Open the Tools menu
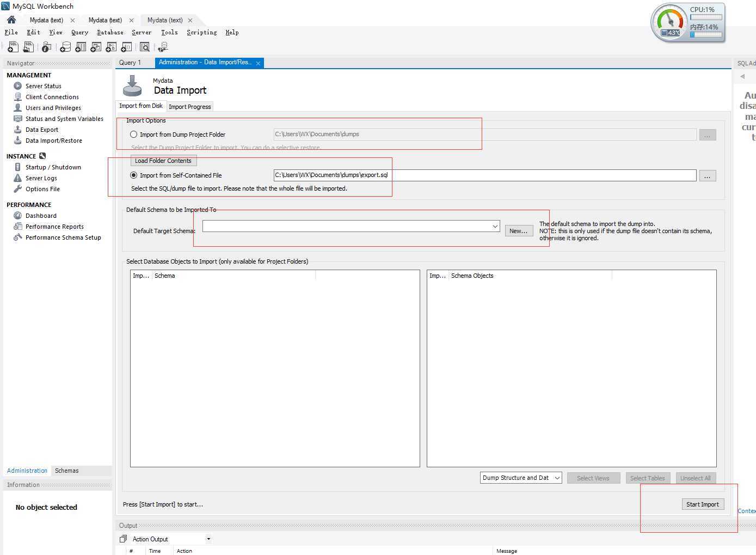 click(169, 32)
